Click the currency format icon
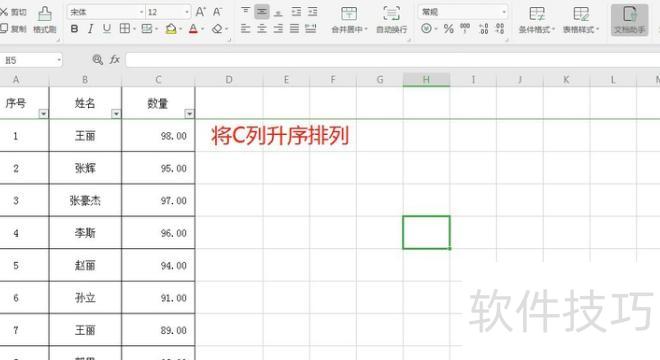The image size is (660, 360). 426,29
